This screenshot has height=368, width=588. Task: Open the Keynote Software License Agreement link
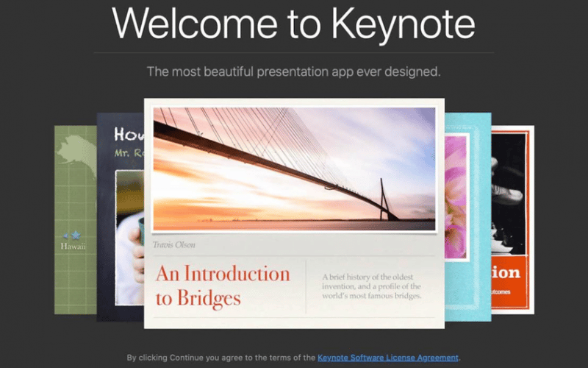click(x=388, y=358)
